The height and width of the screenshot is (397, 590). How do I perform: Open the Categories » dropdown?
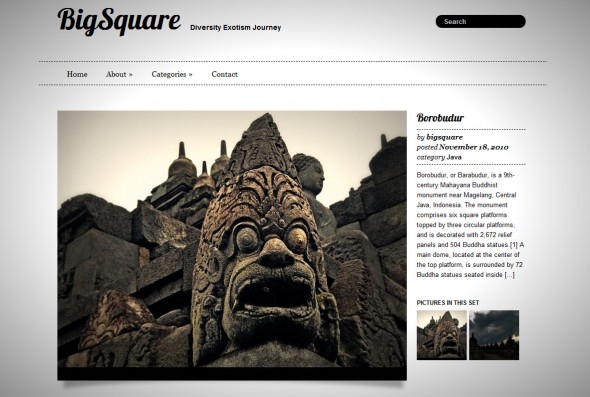(172, 74)
